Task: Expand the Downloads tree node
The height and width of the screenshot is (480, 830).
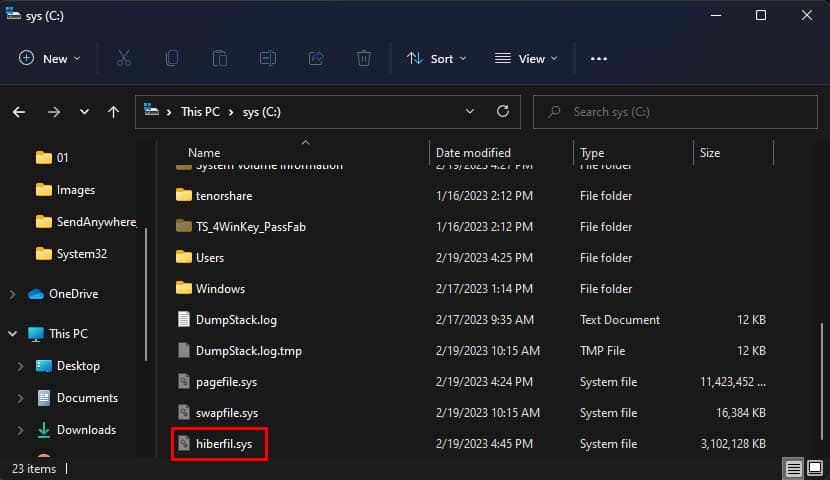Action: click(20, 430)
